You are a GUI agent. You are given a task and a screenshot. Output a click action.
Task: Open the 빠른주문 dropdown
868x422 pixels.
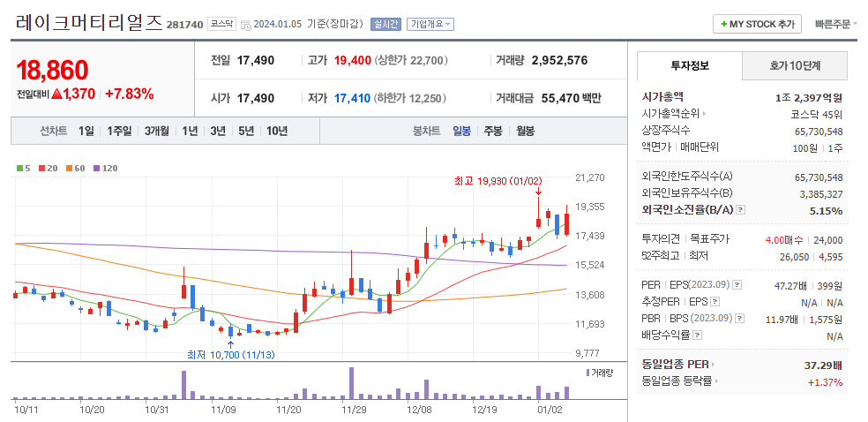pyautogui.click(x=836, y=25)
